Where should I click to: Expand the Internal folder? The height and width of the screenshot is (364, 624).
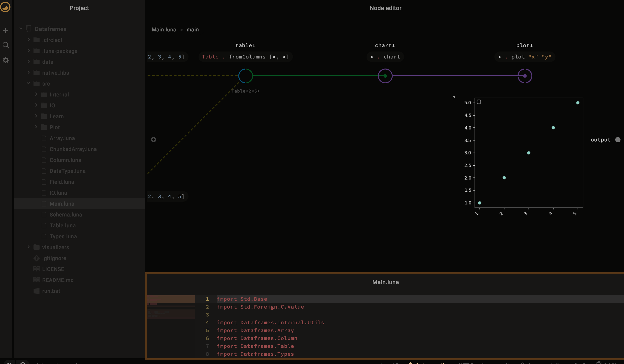tap(36, 94)
